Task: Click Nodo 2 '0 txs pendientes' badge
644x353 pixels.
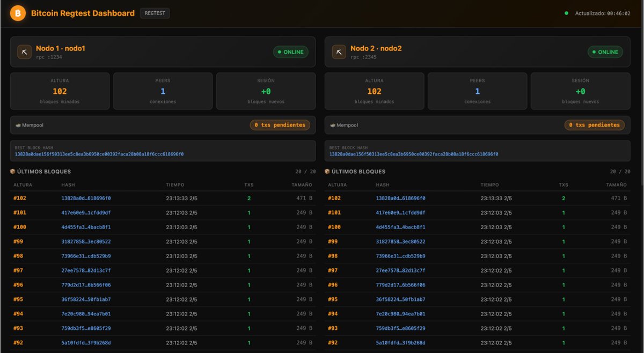Action: click(594, 125)
